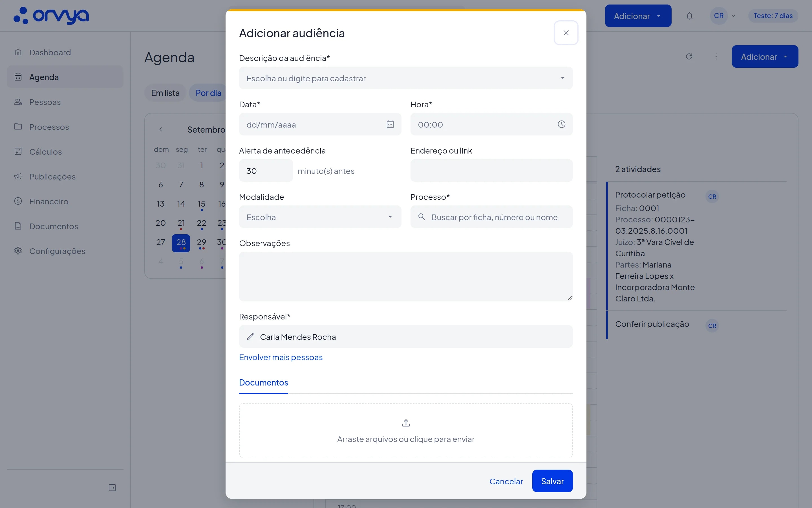Focus the Hora input field
Screen dimensions: 812x508
491,124
